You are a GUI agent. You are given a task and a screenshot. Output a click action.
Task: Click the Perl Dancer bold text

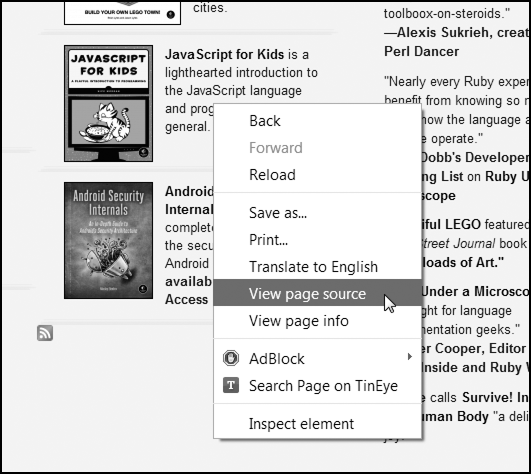[421, 51]
